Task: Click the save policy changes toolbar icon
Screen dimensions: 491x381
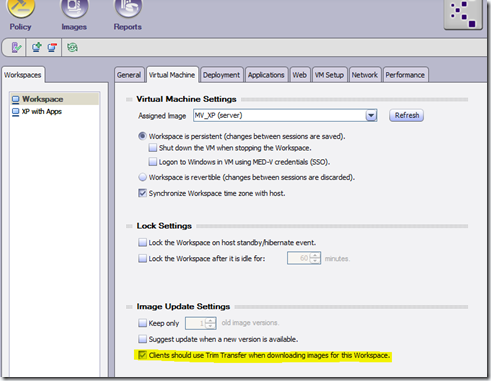Action: (x=16, y=47)
